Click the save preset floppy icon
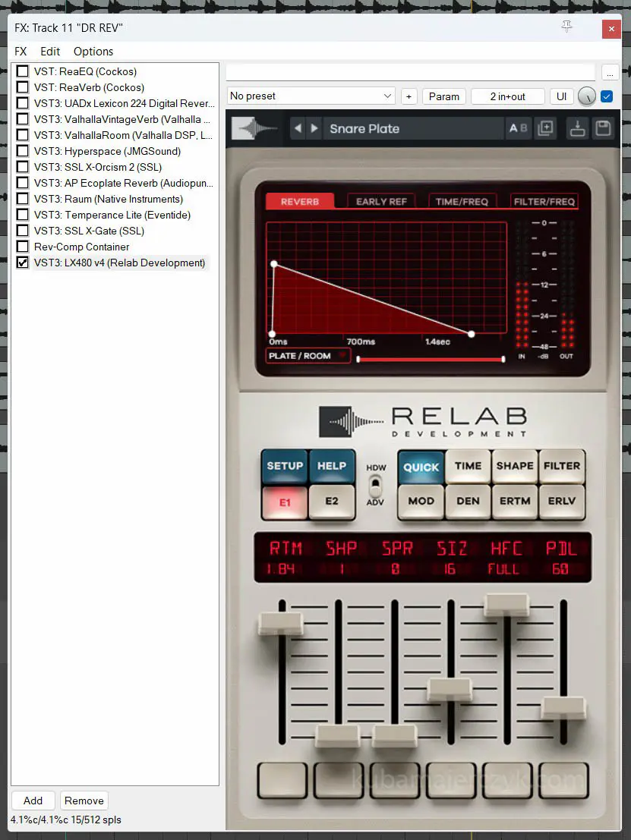Image resolution: width=631 pixels, height=840 pixels. tap(603, 128)
